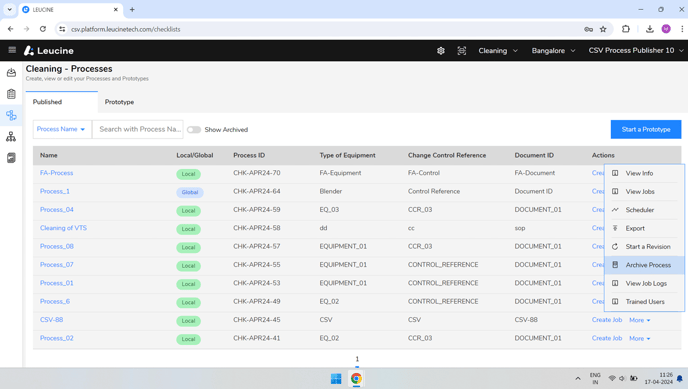Open a new browser tab
The image size is (688, 389).
click(x=132, y=9)
